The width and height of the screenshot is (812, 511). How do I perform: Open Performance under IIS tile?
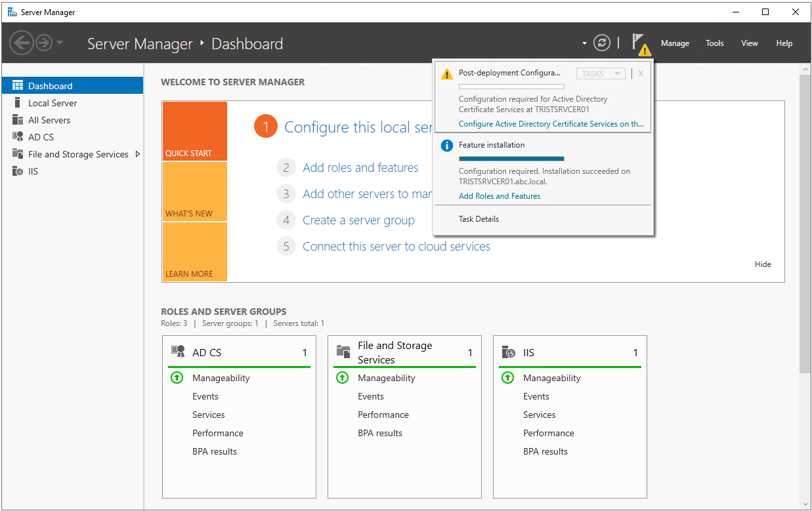click(549, 433)
